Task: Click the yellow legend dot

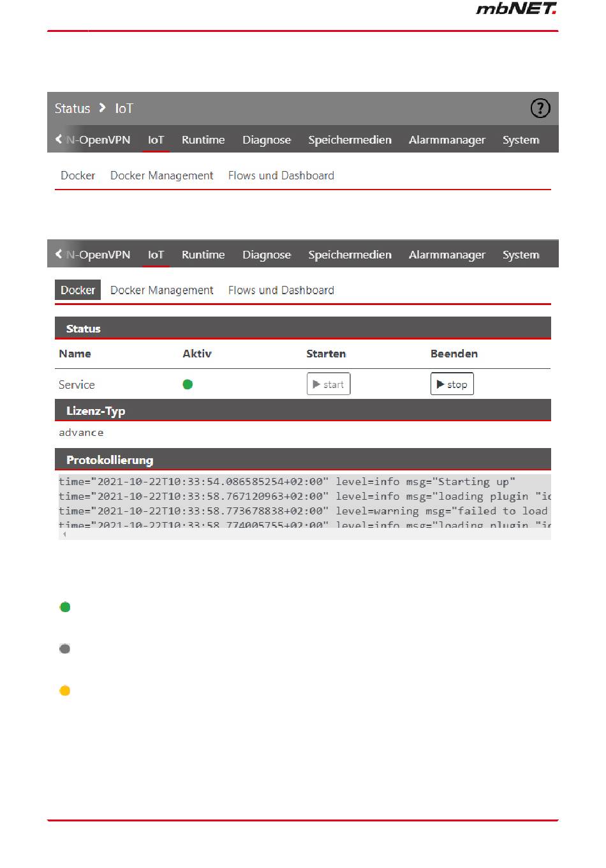Action: pos(65,691)
